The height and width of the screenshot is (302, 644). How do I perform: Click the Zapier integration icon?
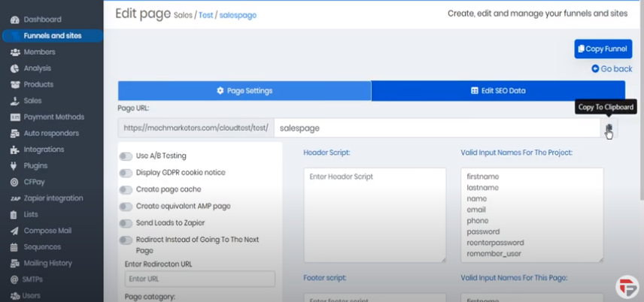pos(15,198)
